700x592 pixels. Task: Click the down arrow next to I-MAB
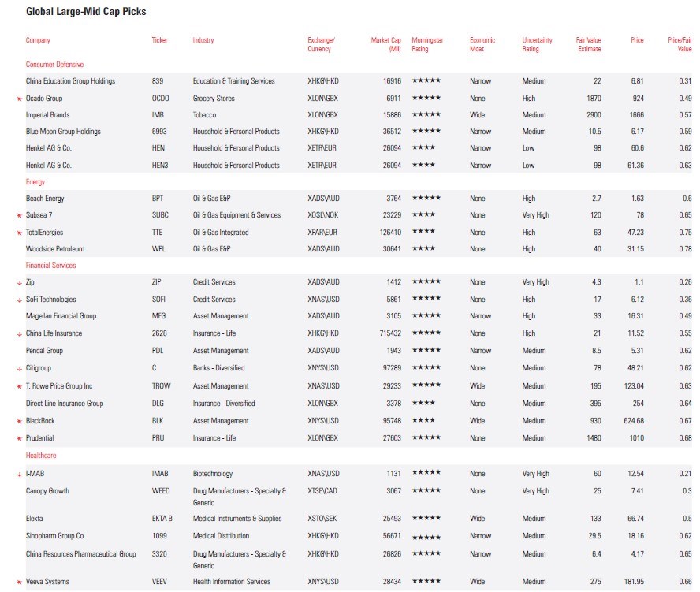coord(19,474)
